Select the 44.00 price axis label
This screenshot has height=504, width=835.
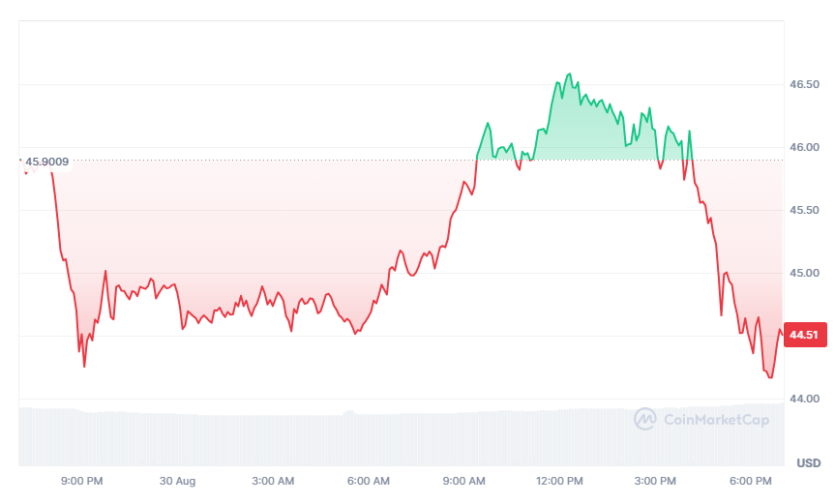pyautogui.click(x=805, y=399)
